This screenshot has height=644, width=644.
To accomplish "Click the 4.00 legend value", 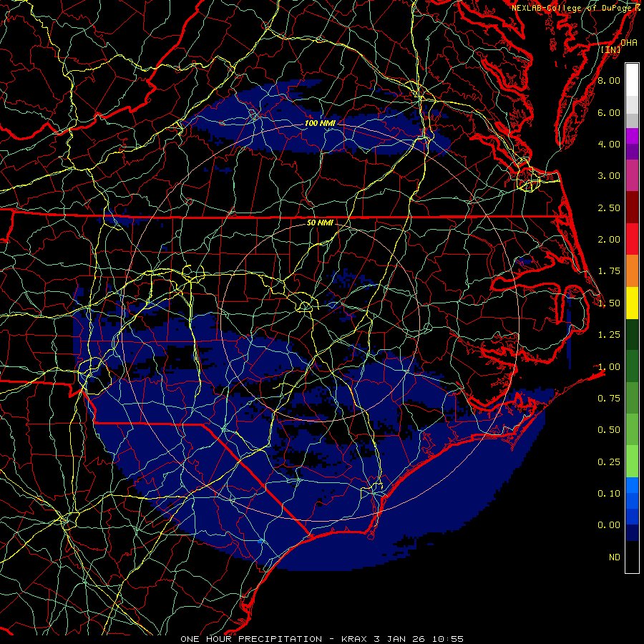I will coord(609,144).
